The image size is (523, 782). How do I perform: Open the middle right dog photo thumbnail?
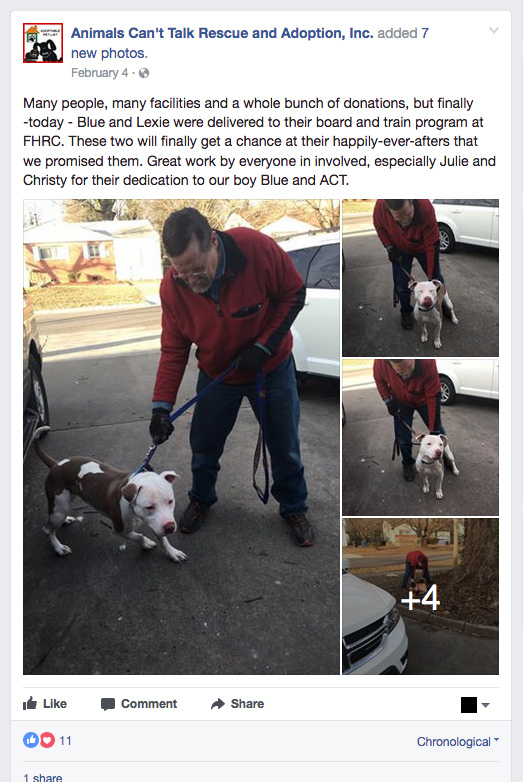tap(420, 437)
